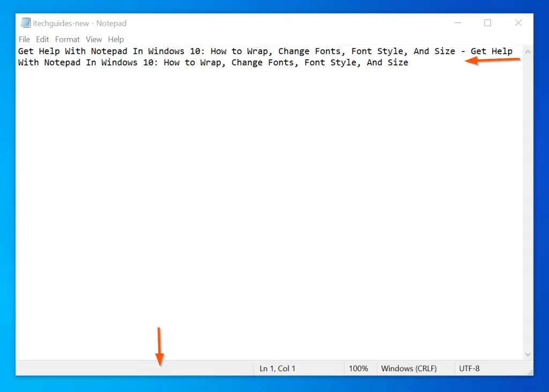Screen dimensions: 549x392
Task: Click the 'Ln 1, Col 1' status bar entry
Action: pos(277,368)
